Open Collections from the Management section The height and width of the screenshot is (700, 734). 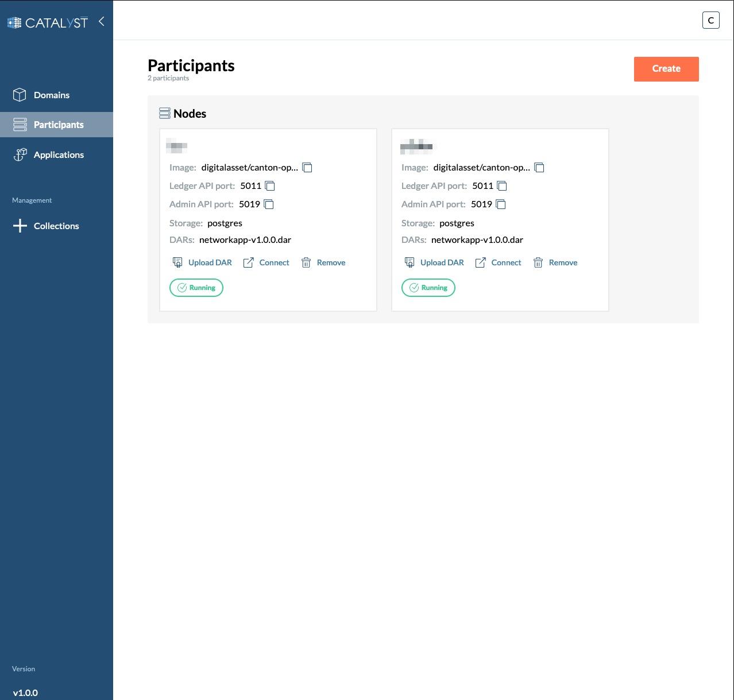[56, 226]
